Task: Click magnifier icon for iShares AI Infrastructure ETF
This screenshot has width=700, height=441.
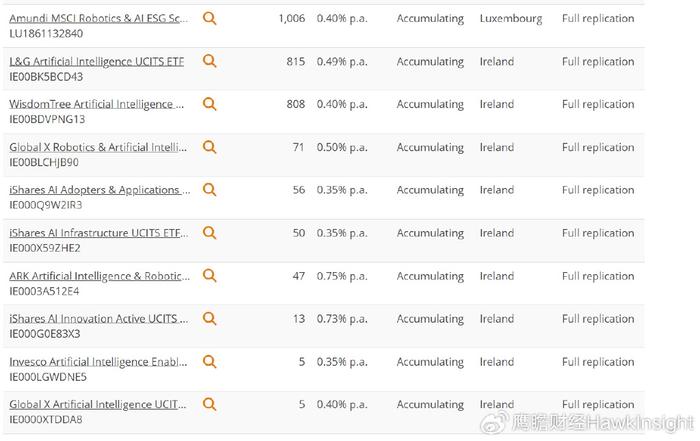Action: (x=209, y=233)
